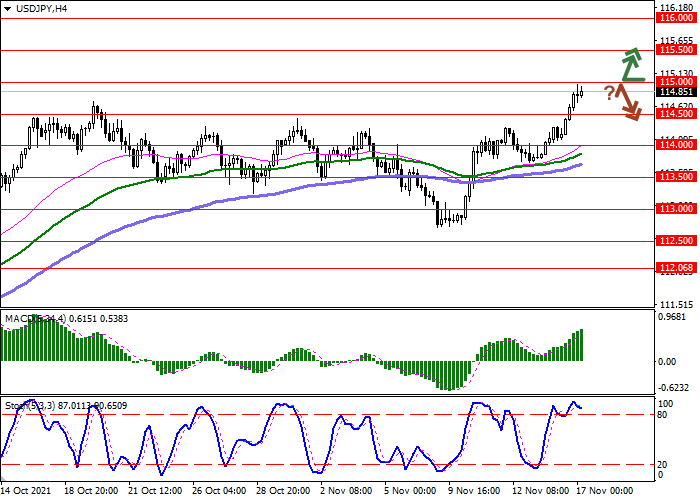Select the brown question mark symbol

coord(609,93)
